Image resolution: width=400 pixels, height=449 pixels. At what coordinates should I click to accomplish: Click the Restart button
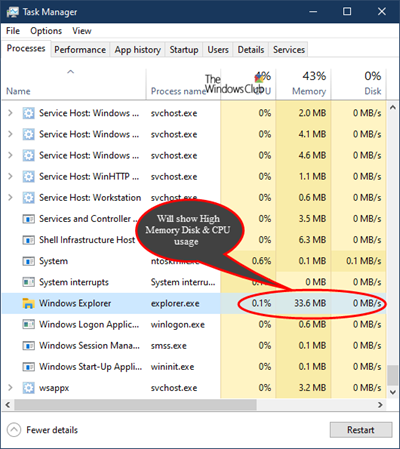(x=361, y=430)
